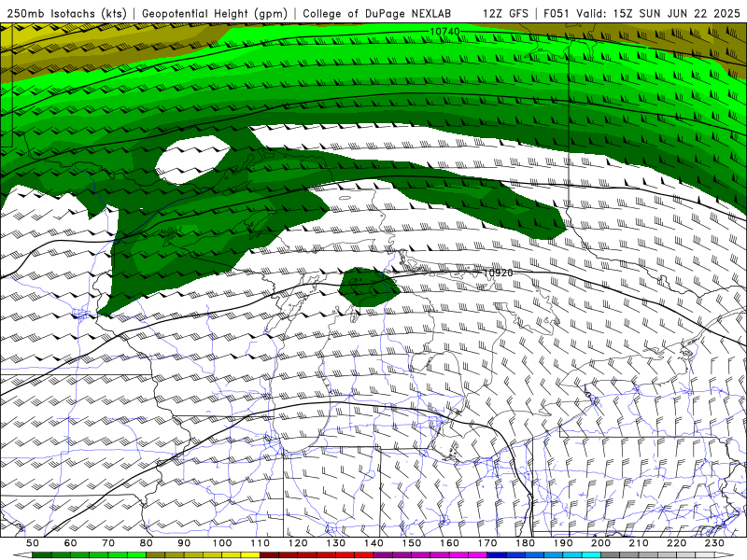Click the 130 value on the color scale
Viewport: 747px width, 560px height.
click(x=336, y=543)
